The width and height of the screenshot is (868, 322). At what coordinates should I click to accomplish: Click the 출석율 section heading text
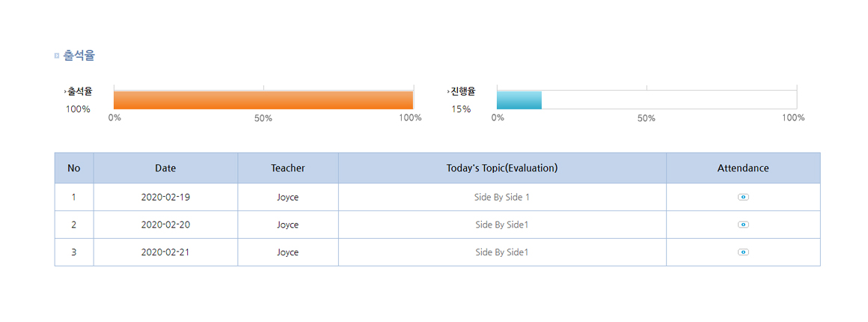pyautogui.click(x=79, y=55)
